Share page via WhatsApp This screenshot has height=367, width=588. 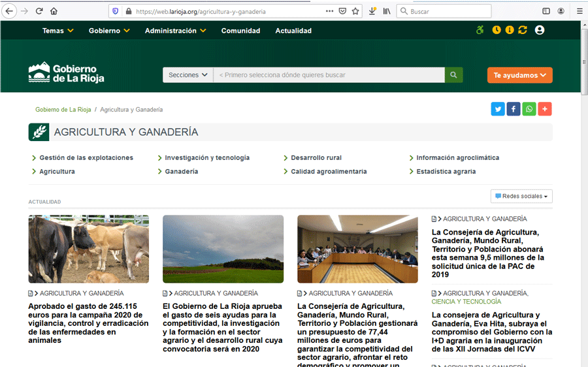tap(529, 109)
